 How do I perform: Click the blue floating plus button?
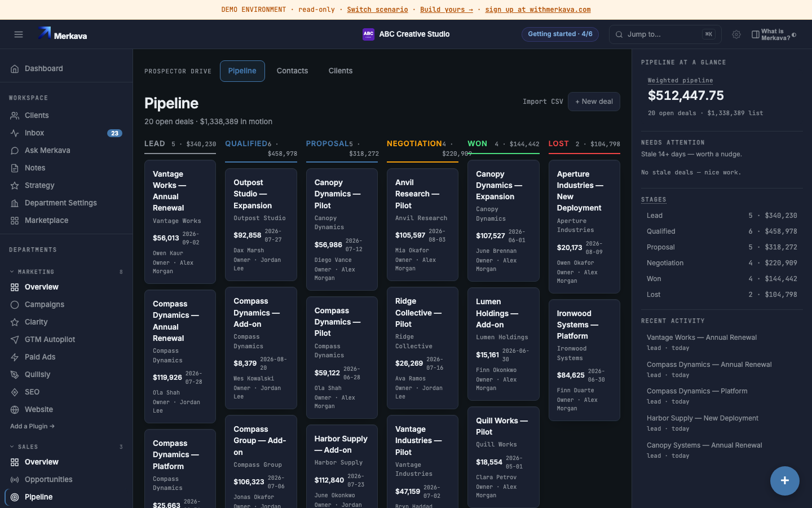click(784, 481)
